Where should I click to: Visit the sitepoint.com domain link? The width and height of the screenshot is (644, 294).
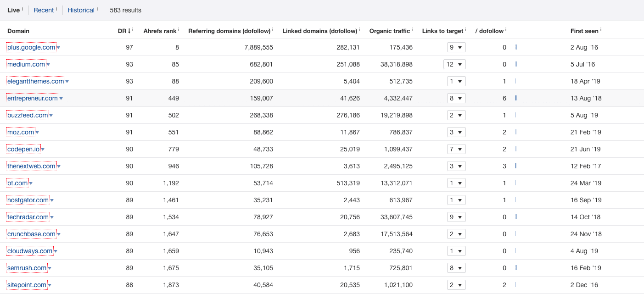(x=27, y=285)
